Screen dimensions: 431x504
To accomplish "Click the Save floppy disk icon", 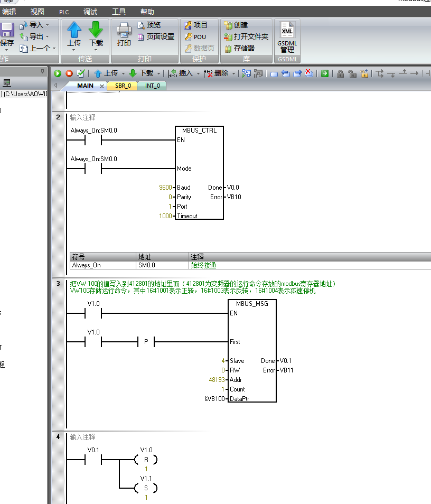I will pos(7,30).
